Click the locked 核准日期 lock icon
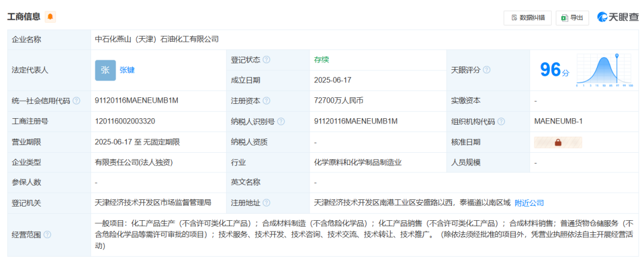Viewport: 644px width, 265px height. [x=558, y=142]
